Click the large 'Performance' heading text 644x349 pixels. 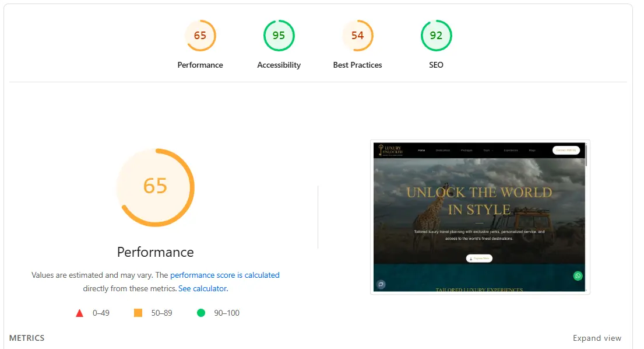[x=155, y=252]
